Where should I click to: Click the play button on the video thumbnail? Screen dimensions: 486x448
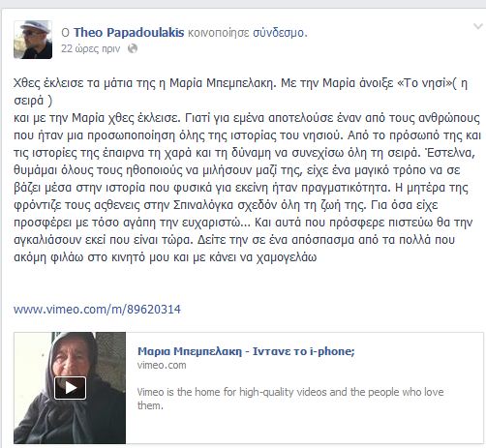pos(70,388)
